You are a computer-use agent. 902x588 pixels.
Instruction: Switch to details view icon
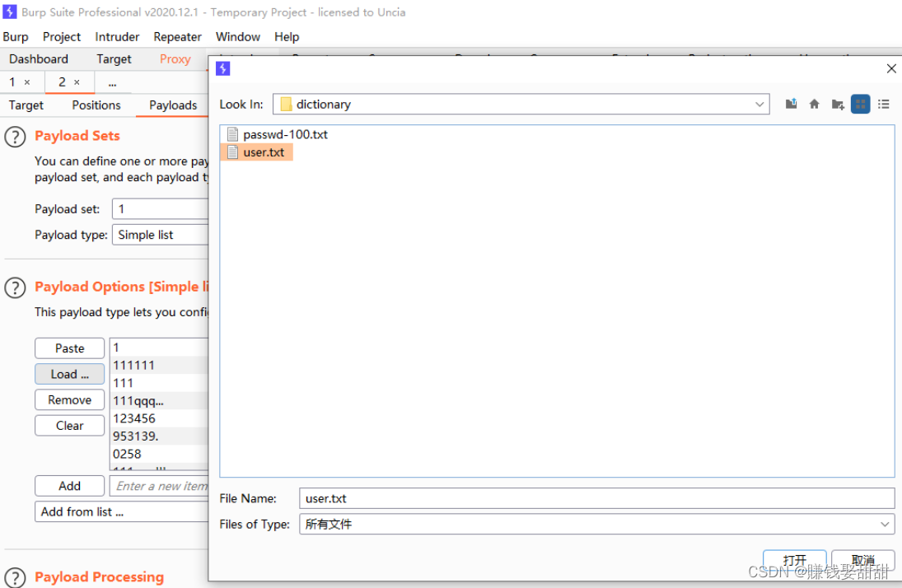point(884,104)
